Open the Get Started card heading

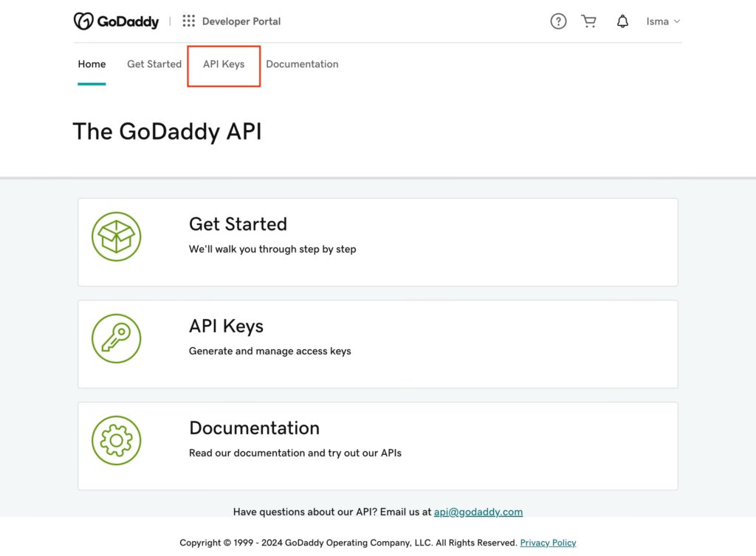coord(238,224)
